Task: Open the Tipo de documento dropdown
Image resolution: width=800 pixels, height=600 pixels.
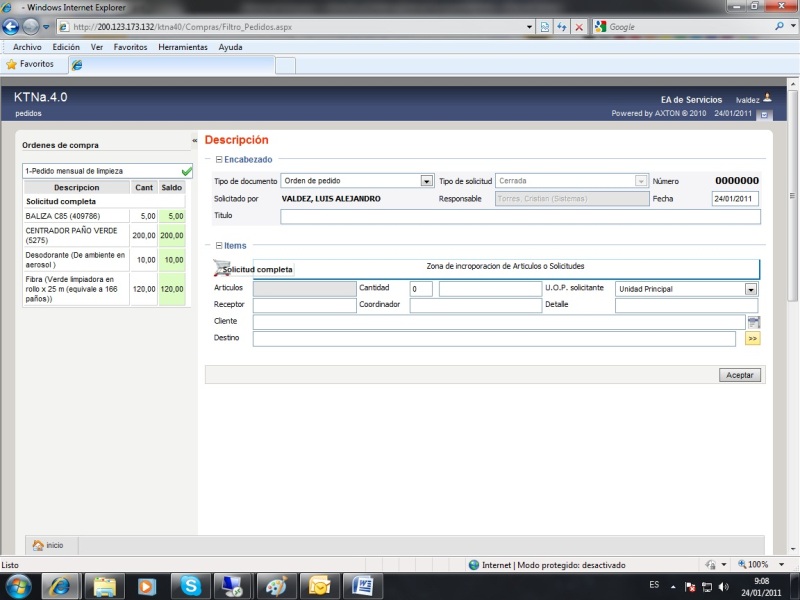Action: 427,181
